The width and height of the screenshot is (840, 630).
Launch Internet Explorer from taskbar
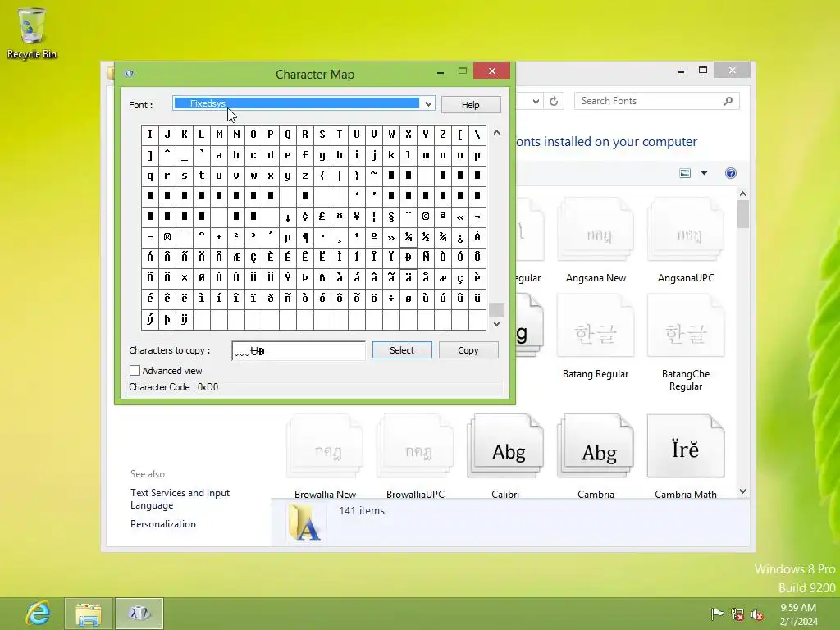pyautogui.click(x=38, y=613)
